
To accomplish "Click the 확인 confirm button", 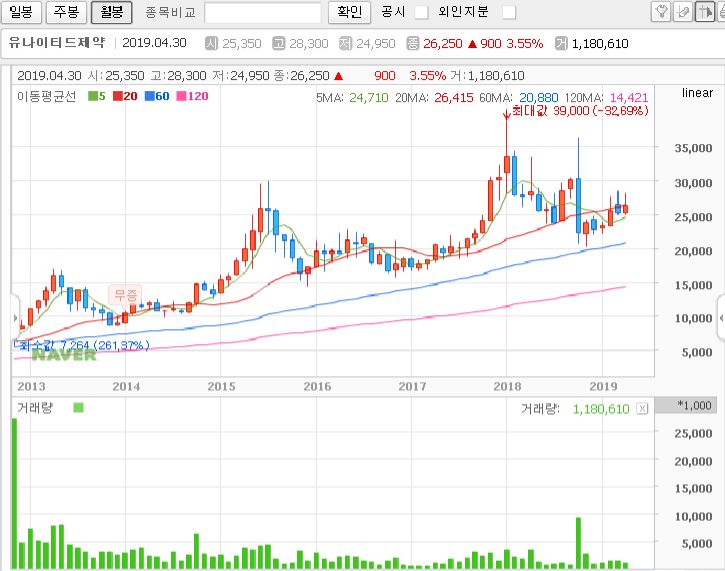I will (349, 12).
